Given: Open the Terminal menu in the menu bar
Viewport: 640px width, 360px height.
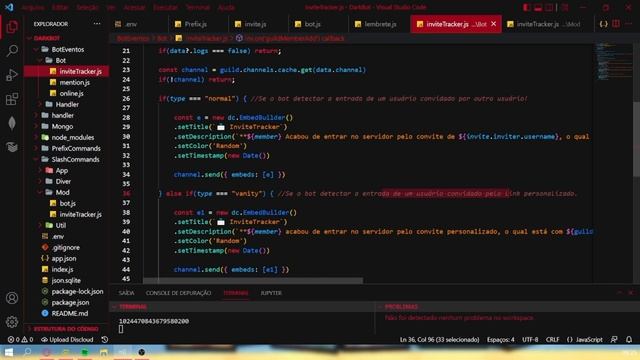Looking at the screenshot, I should (x=198, y=7).
